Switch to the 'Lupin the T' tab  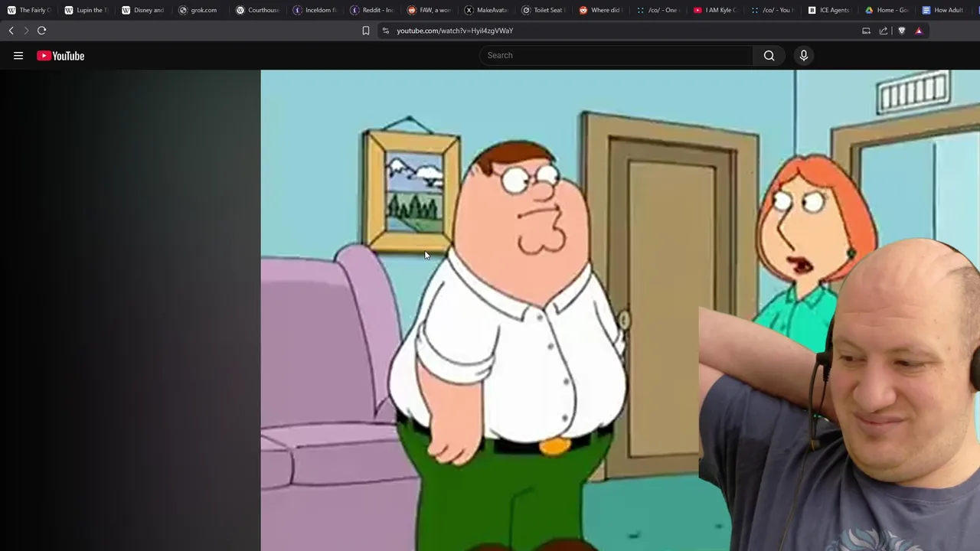tap(87, 10)
